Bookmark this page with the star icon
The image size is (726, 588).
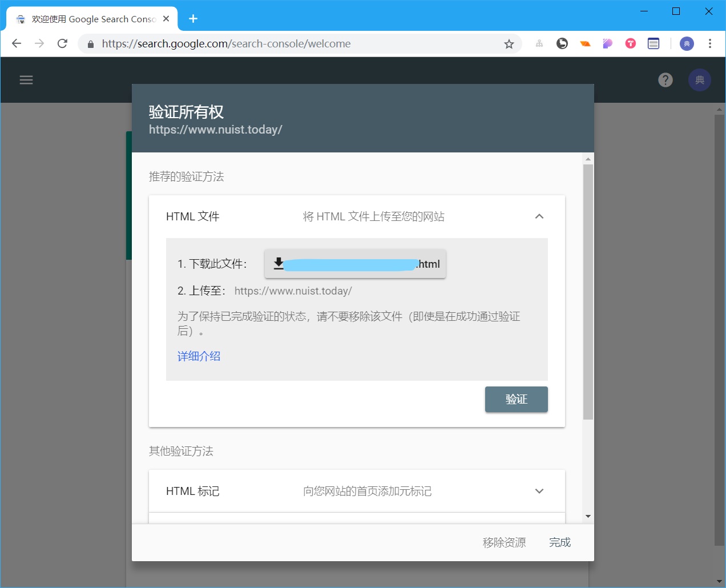[x=509, y=44]
